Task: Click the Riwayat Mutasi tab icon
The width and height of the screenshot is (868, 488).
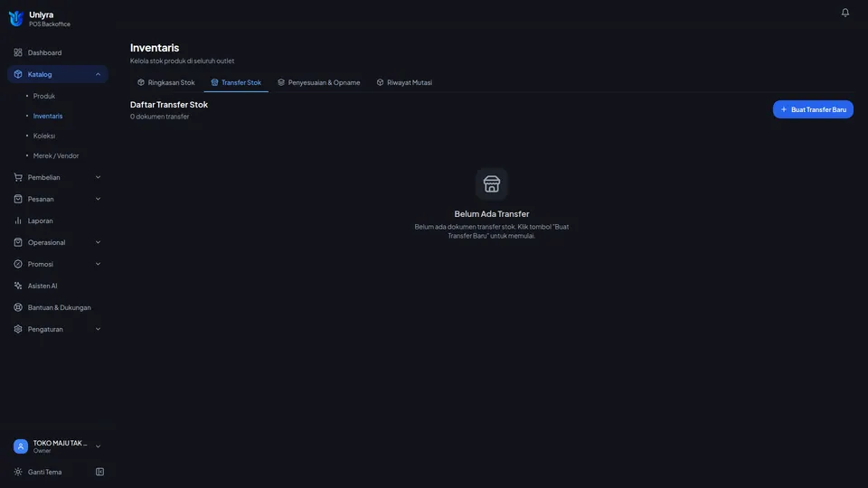Action: click(x=380, y=82)
